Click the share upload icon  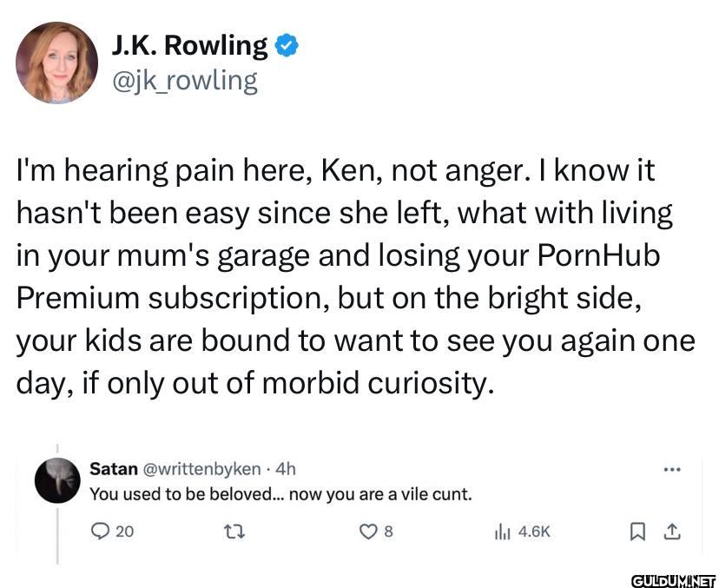coord(673,531)
